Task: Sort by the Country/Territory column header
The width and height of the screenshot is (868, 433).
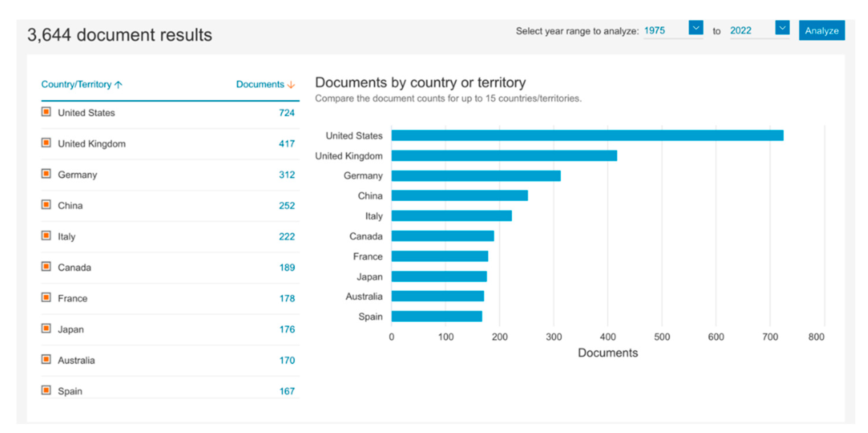Action: [x=76, y=84]
